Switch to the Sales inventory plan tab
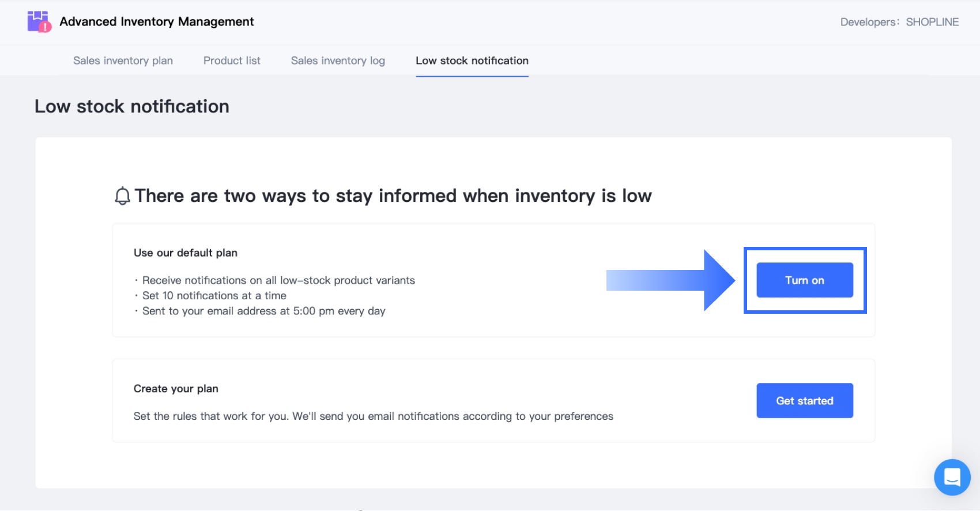Screen dimensions: 980x511 click(x=123, y=61)
